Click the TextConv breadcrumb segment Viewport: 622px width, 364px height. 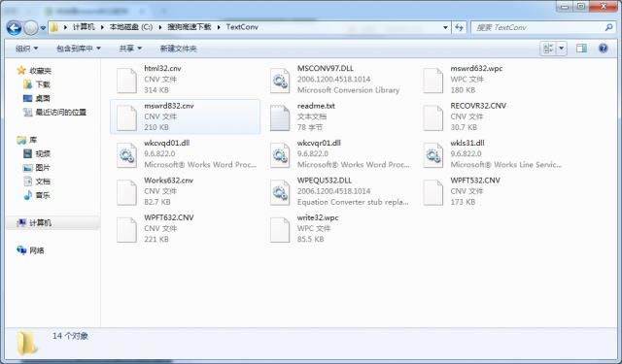point(242,27)
